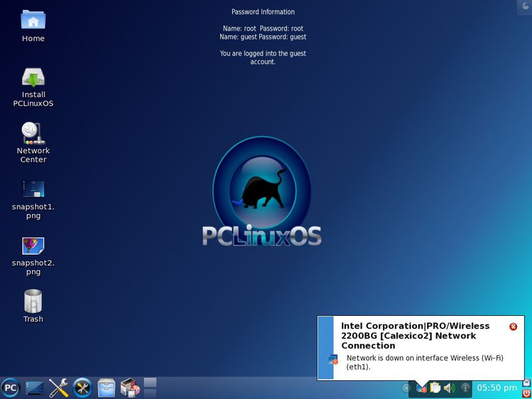532x399 pixels.
Task: Click the info notifications tray icon
Action: point(465,388)
